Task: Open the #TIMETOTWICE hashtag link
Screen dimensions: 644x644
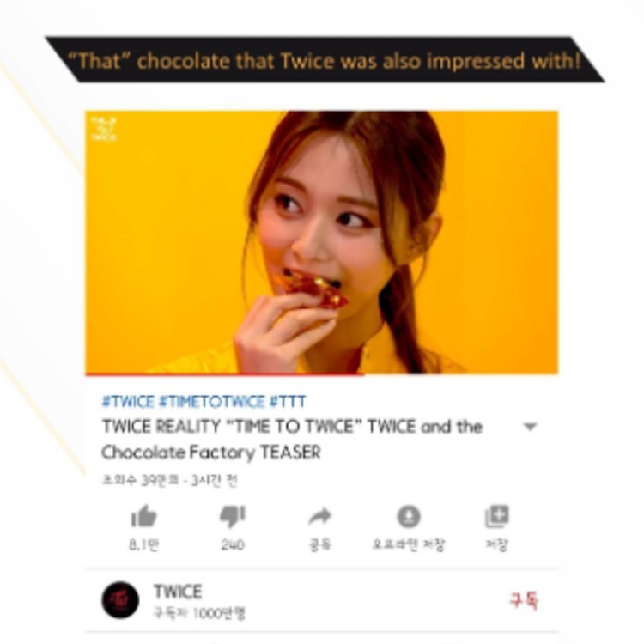Action: pos(212,401)
